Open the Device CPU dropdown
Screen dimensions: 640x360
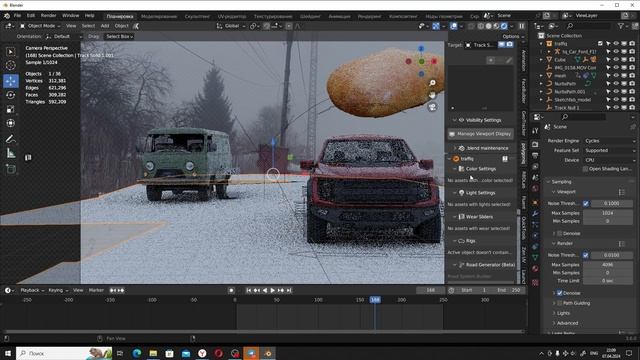click(609, 160)
